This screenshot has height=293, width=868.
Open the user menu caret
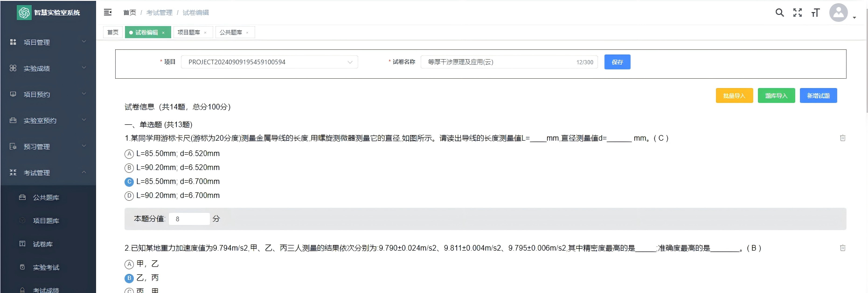[x=854, y=18]
